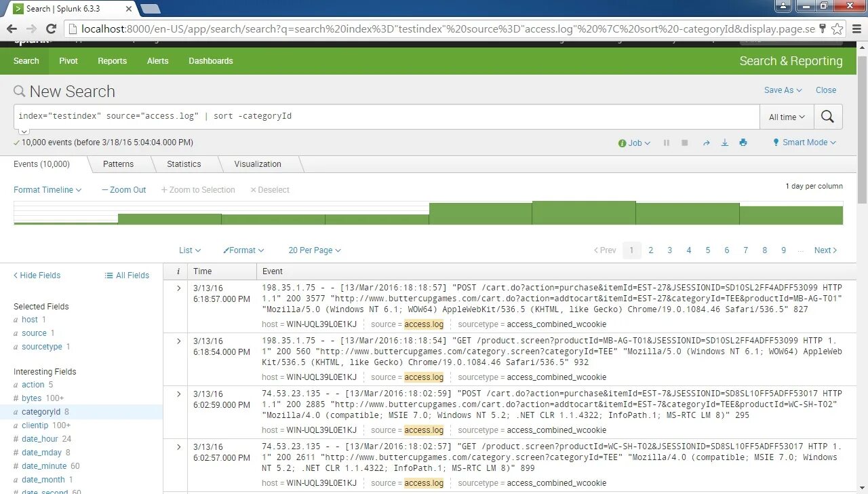Open Pivot in navigation bar

pos(68,61)
